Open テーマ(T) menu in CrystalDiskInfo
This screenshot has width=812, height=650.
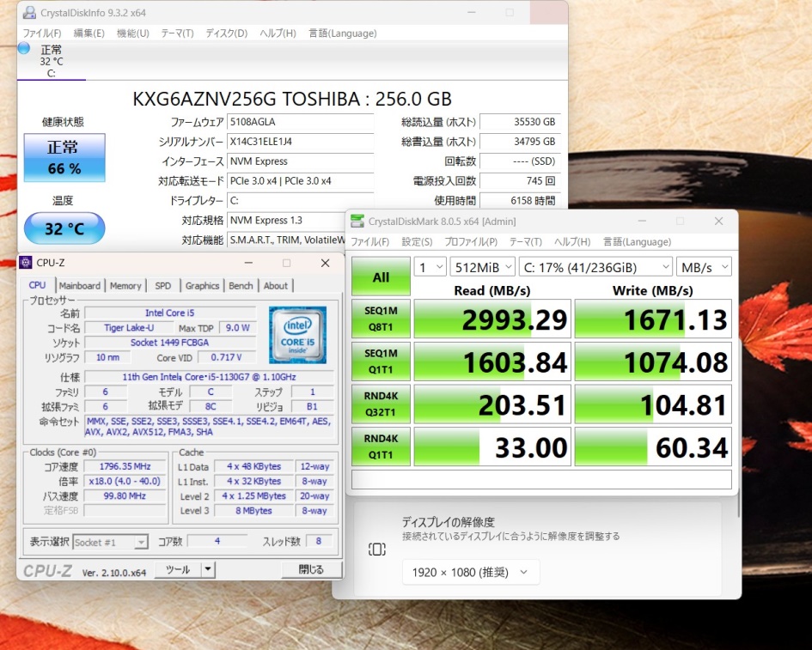[177, 33]
